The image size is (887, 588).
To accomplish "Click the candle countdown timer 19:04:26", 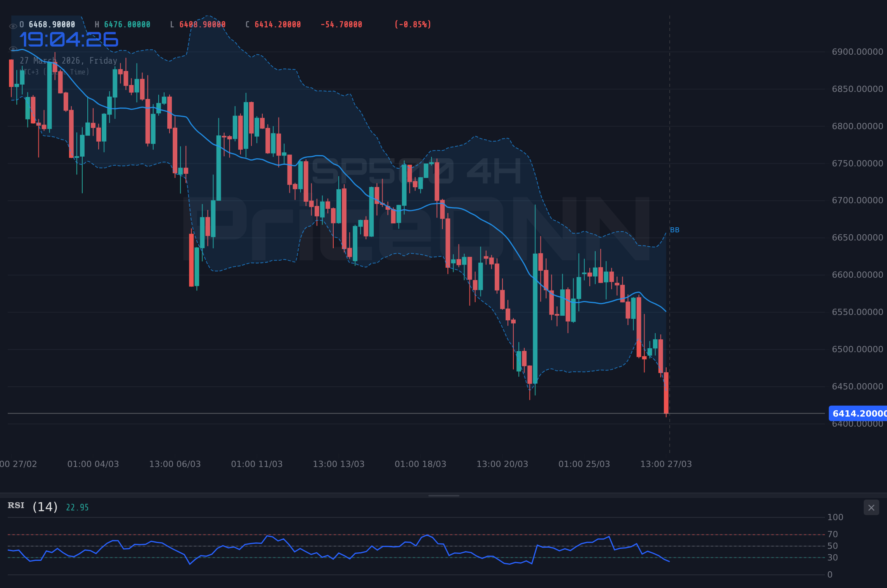I will (x=68, y=39).
